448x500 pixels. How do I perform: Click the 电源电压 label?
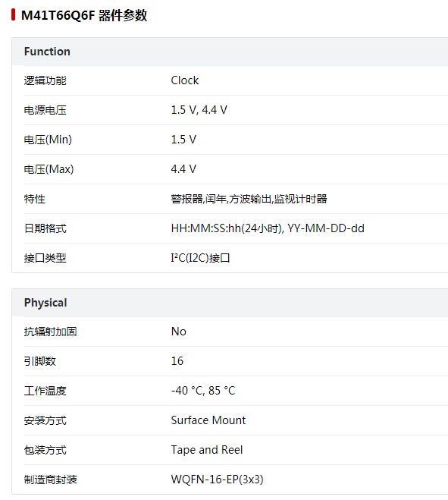(45, 110)
